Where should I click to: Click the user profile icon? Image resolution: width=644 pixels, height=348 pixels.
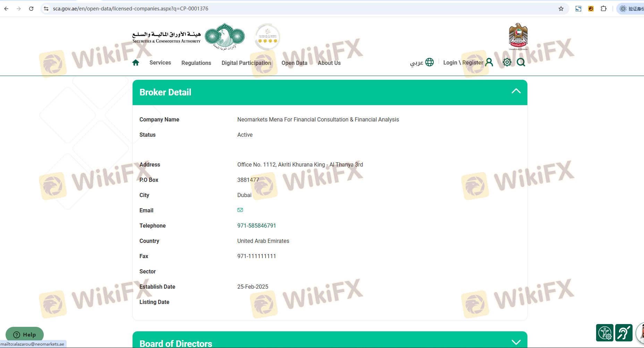pos(489,62)
